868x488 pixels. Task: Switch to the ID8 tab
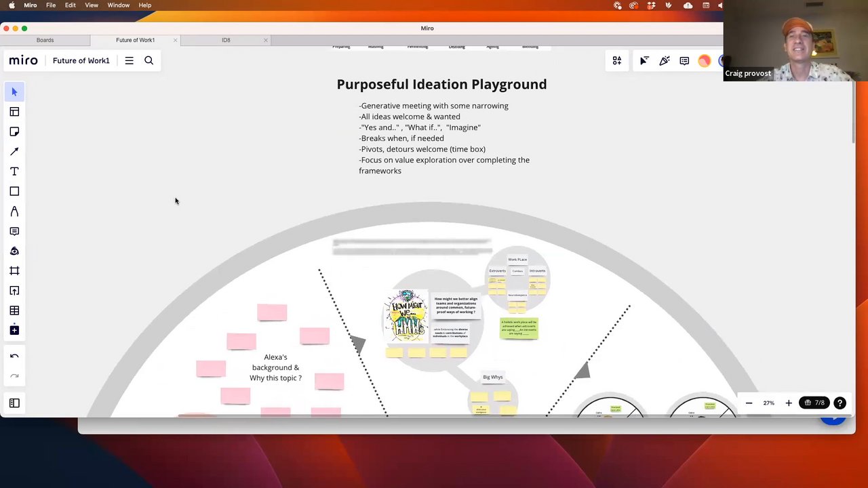point(226,40)
